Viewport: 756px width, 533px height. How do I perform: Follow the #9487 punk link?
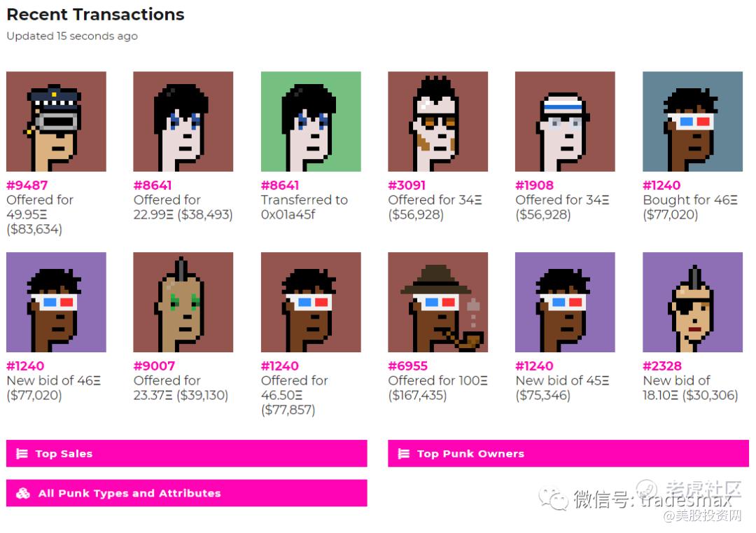[27, 185]
